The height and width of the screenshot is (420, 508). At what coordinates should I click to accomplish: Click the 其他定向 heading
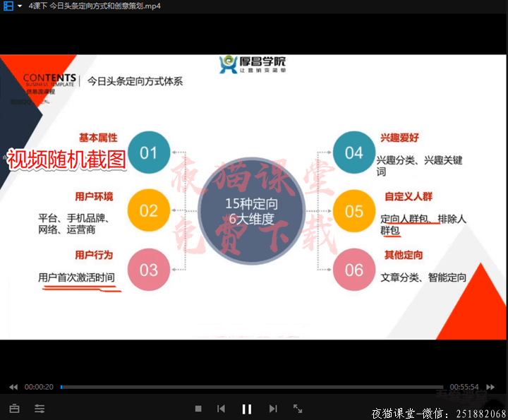coord(404,255)
